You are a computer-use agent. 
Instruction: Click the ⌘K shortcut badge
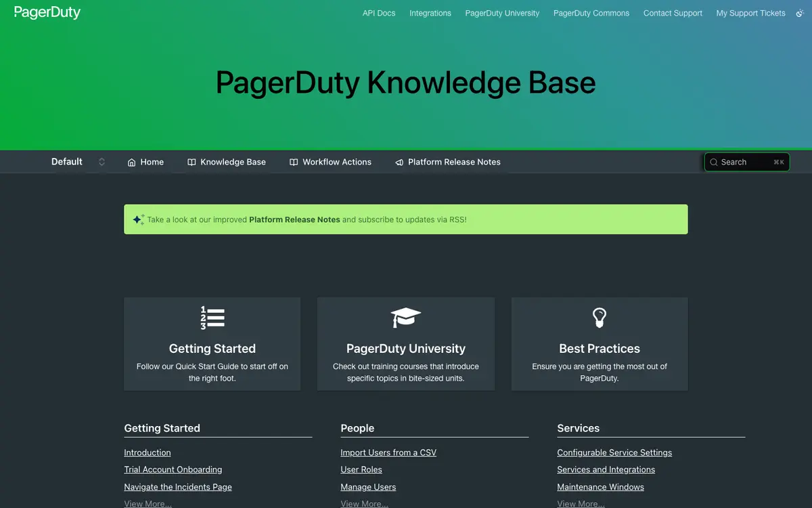click(779, 163)
